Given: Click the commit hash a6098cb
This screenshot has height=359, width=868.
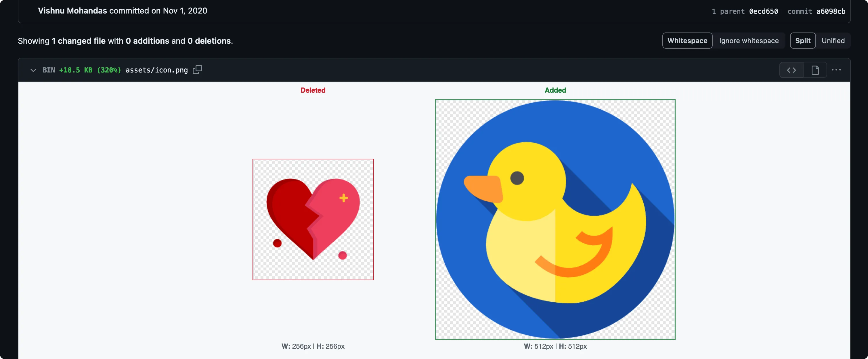Looking at the screenshot, I should pyautogui.click(x=831, y=11).
